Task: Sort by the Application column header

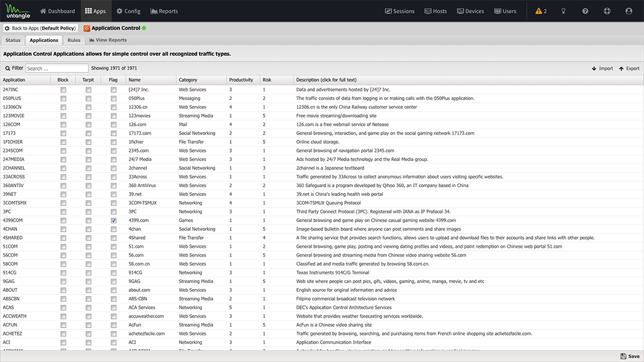Action: [25, 80]
